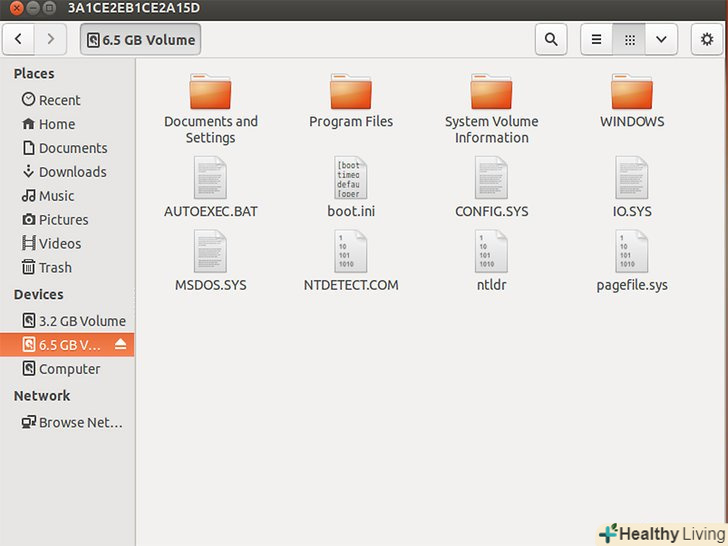Open the Program Files folder

tap(351, 101)
